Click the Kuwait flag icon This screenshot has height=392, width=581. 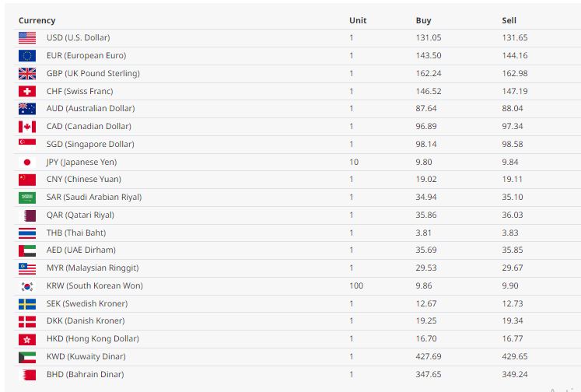point(27,356)
